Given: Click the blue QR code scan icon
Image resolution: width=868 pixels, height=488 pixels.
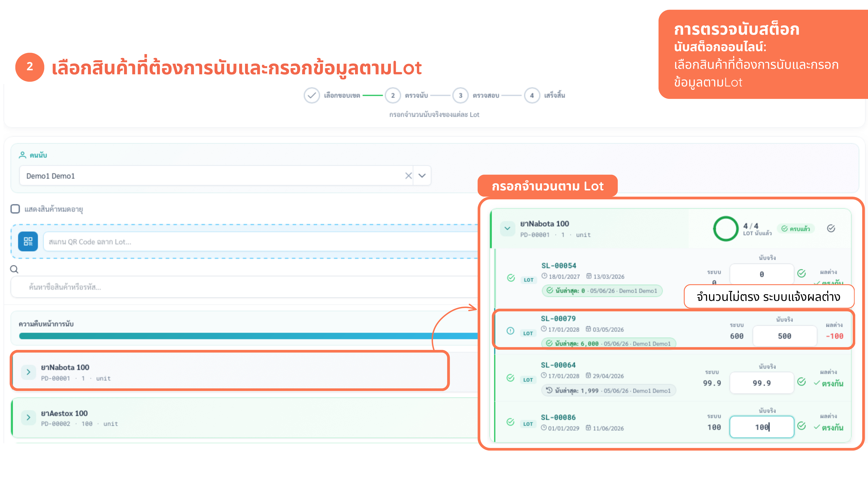Looking at the screenshot, I should pyautogui.click(x=28, y=241).
